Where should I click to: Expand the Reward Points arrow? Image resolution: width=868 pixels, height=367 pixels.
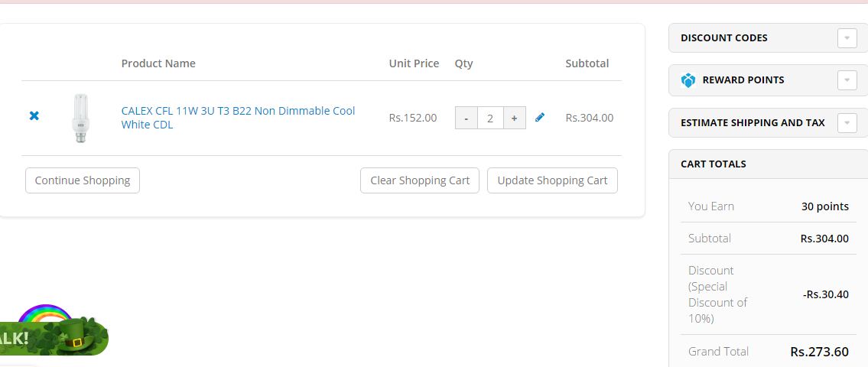(x=847, y=80)
